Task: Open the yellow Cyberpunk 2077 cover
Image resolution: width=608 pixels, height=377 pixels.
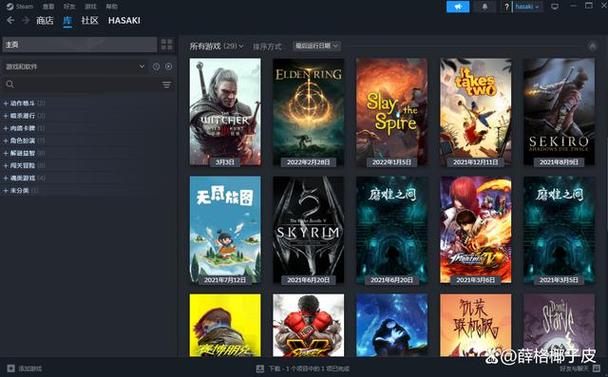Action: click(x=225, y=325)
